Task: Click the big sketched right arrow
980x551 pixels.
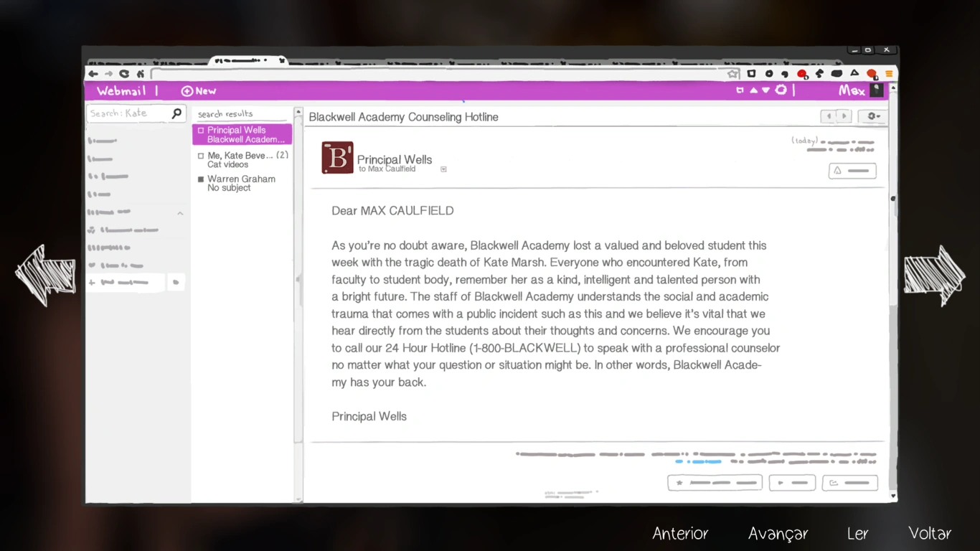Action: click(x=934, y=275)
